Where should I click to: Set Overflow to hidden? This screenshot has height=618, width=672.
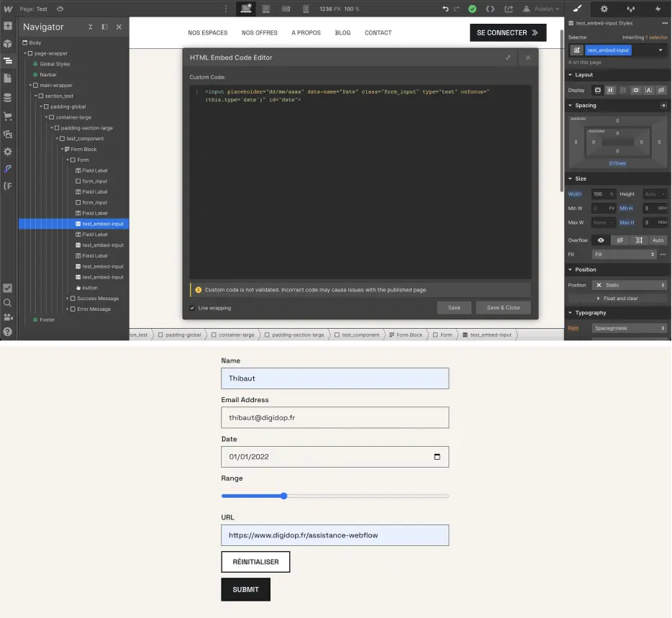(620, 240)
